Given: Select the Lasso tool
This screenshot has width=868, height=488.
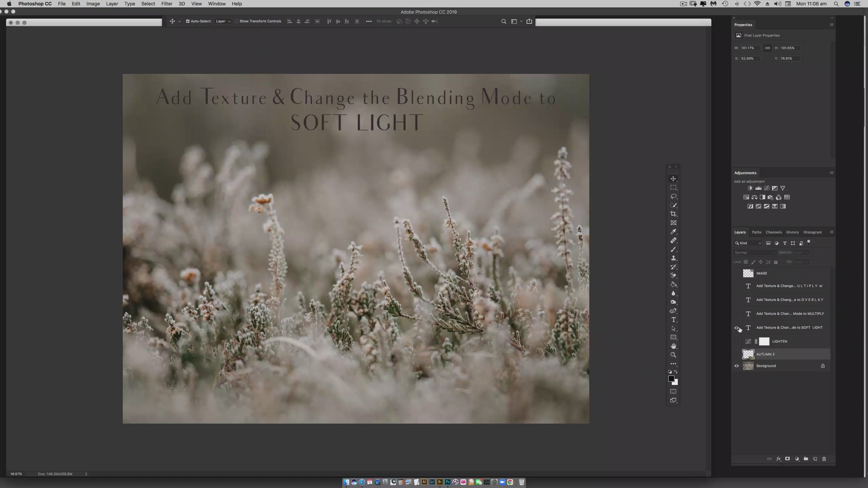Looking at the screenshot, I should (673, 196).
